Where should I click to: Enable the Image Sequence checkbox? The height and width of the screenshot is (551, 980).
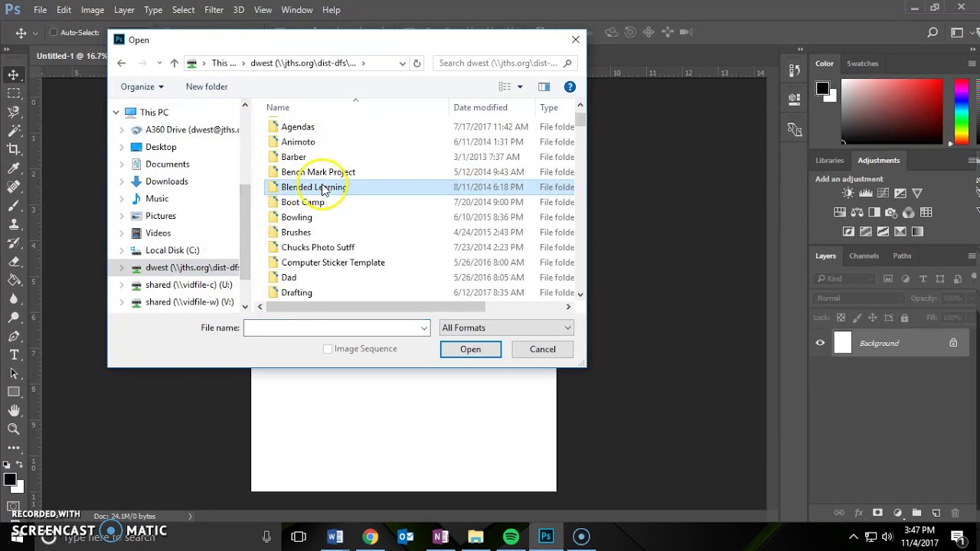point(328,348)
